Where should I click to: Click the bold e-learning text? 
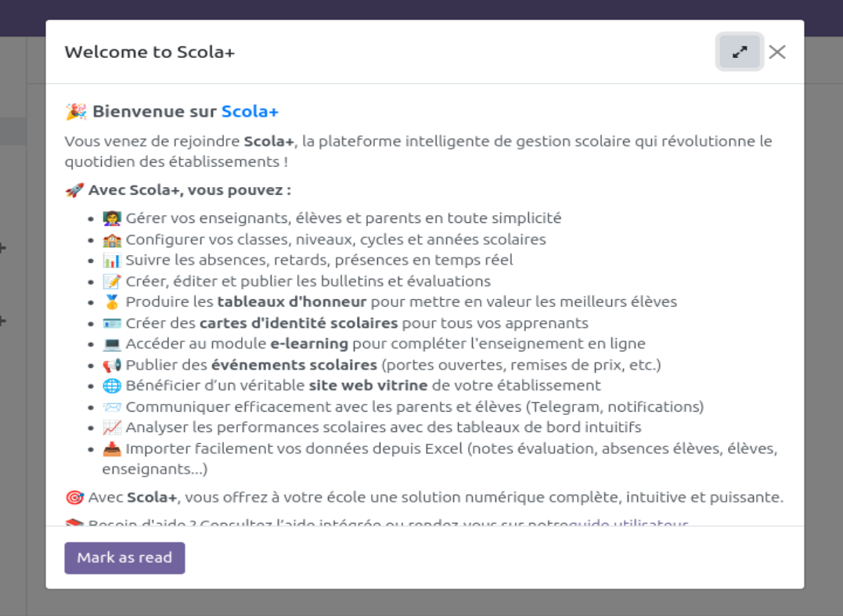point(308,344)
